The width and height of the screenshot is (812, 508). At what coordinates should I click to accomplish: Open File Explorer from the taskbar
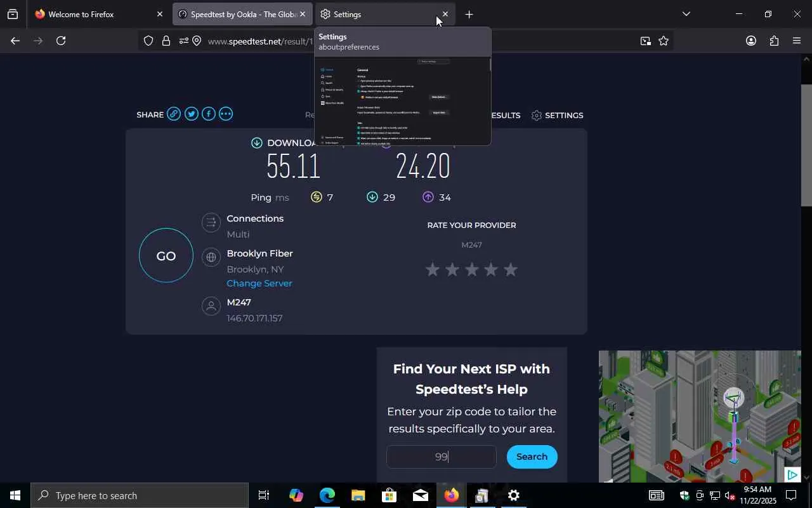(x=358, y=495)
